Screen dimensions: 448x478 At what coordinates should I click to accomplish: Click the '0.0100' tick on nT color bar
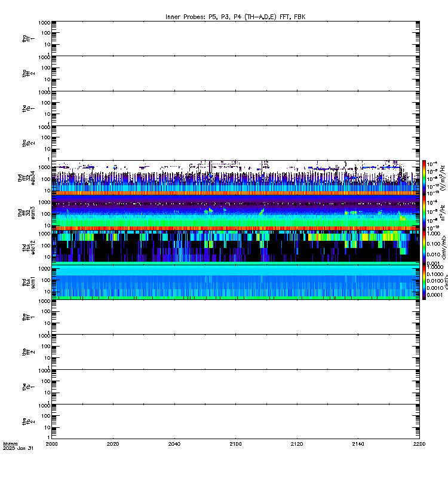pos(435,281)
